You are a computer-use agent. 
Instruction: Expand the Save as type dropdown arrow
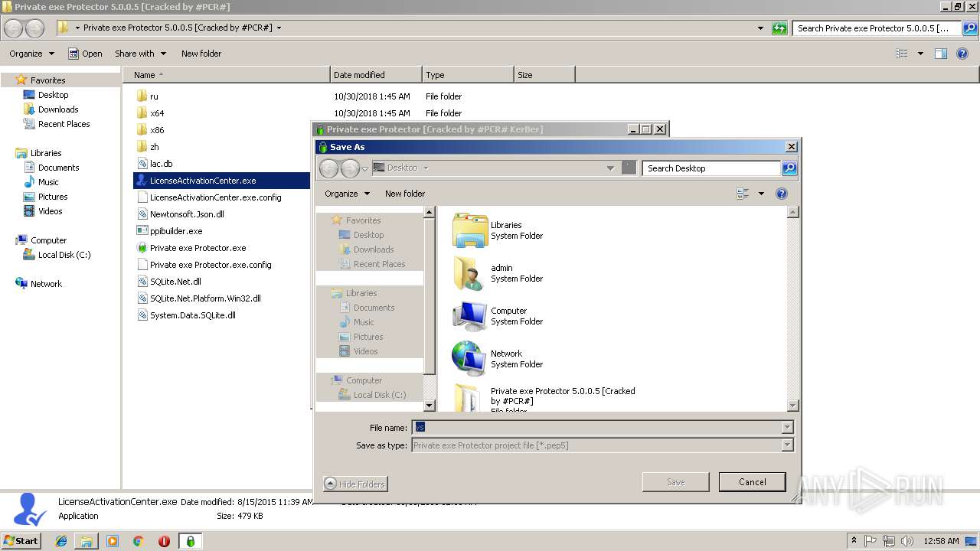click(788, 445)
